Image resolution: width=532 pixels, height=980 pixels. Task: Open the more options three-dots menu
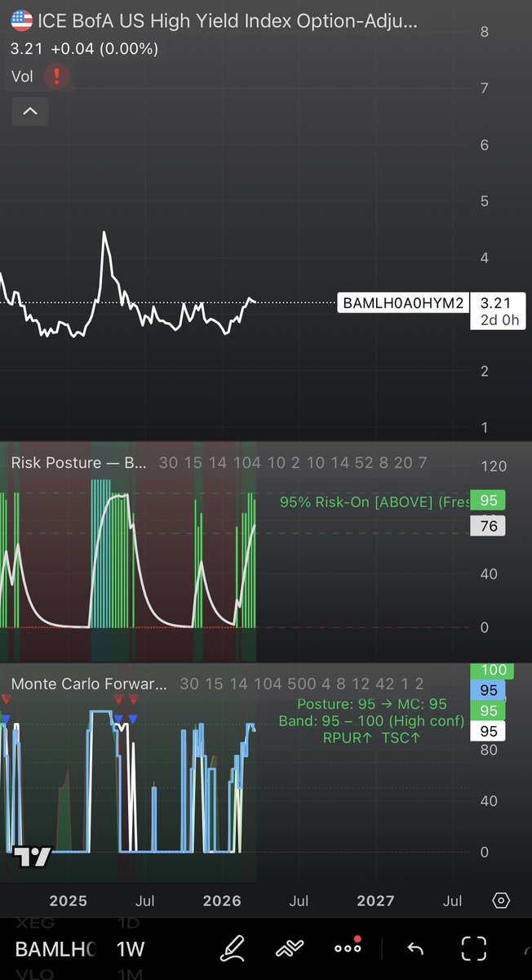[348, 947]
